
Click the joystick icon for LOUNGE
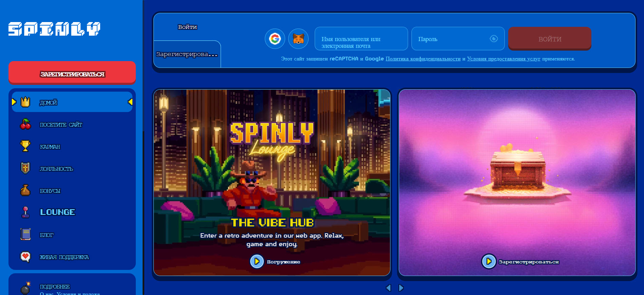pos(25,212)
